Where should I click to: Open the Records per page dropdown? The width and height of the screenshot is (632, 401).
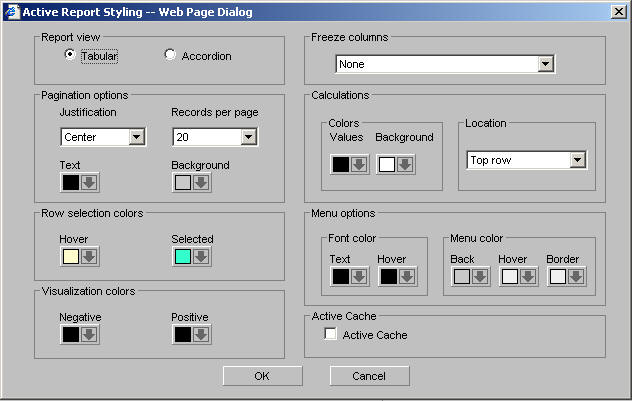click(x=248, y=137)
